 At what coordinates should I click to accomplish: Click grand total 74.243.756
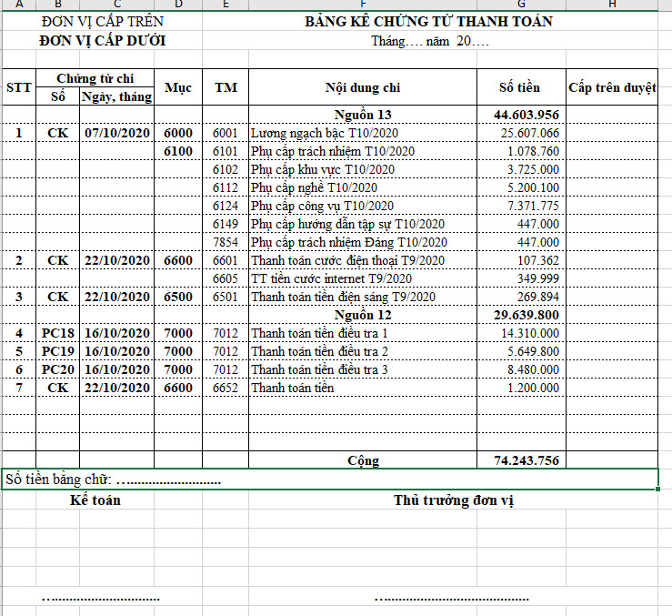coord(521,459)
